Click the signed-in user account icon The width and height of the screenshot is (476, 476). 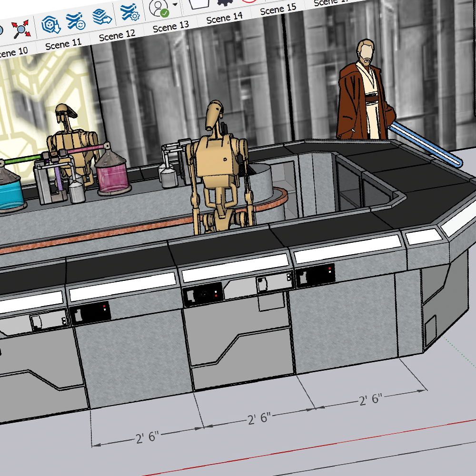pyautogui.click(x=159, y=8)
